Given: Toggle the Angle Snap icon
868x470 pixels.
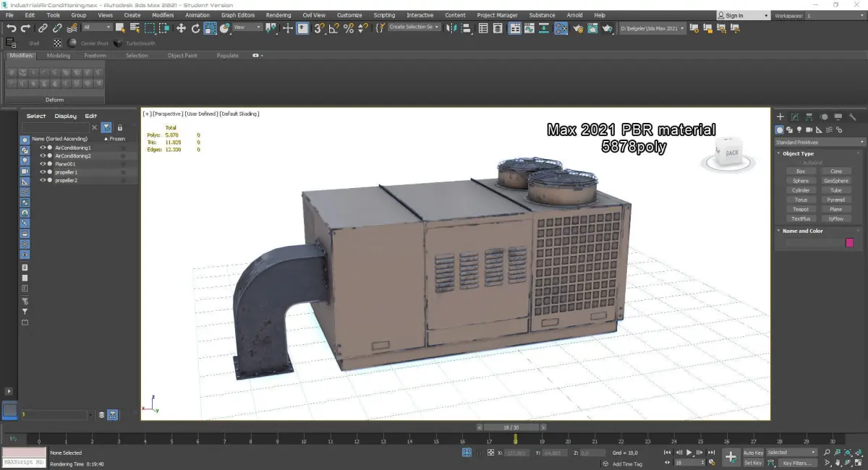Looking at the screenshot, I should pyautogui.click(x=333, y=28).
